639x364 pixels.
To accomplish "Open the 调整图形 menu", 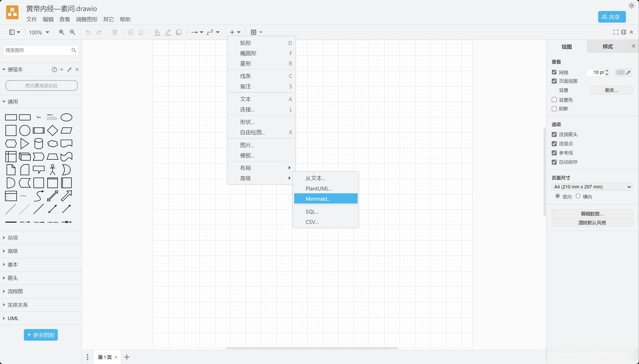I will click(x=87, y=19).
